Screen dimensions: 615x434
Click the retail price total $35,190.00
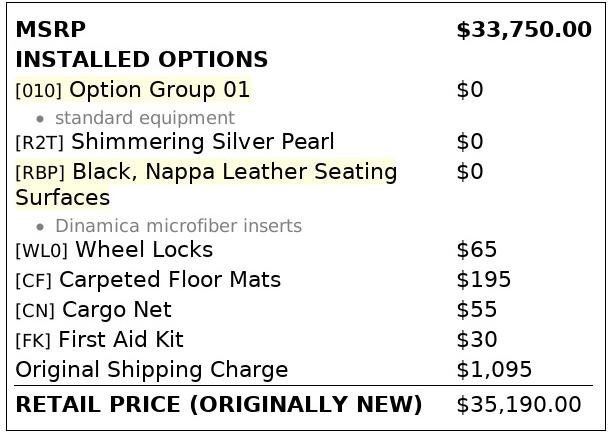click(x=519, y=405)
